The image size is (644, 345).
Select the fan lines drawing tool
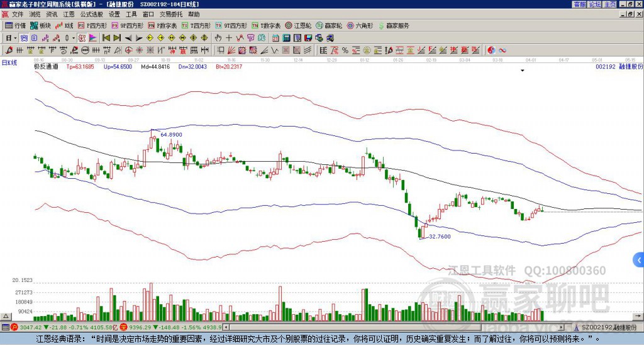click(231, 50)
